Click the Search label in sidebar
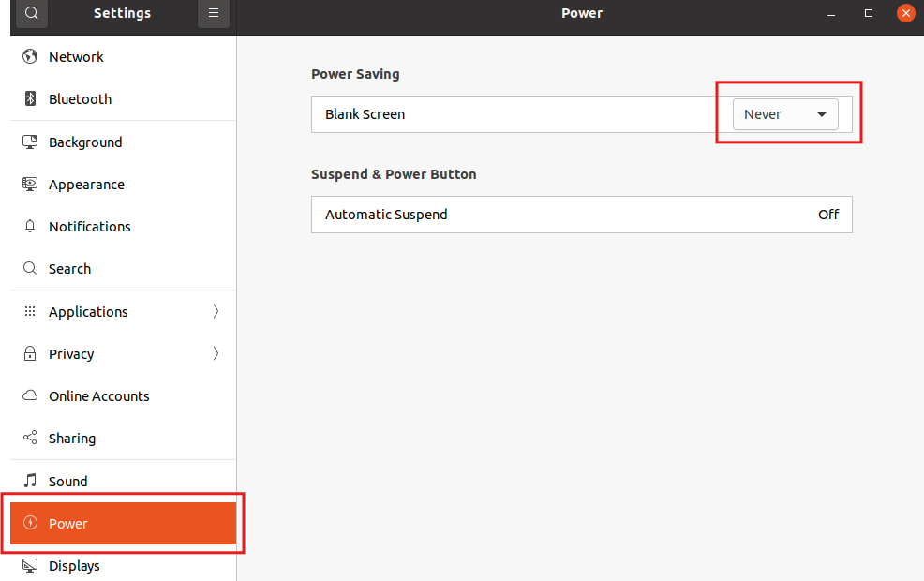 pyautogui.click(x=69, y=269)
